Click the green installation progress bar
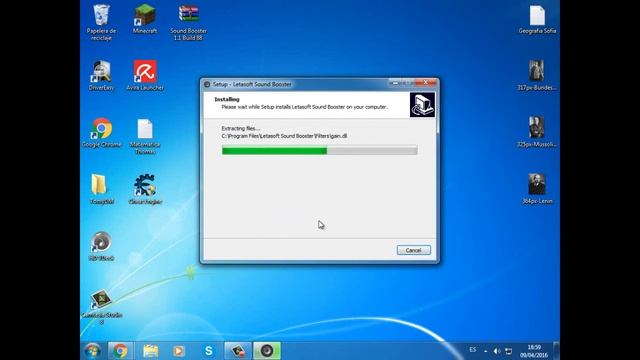This screenshot has height=360, width=640. 320,151
